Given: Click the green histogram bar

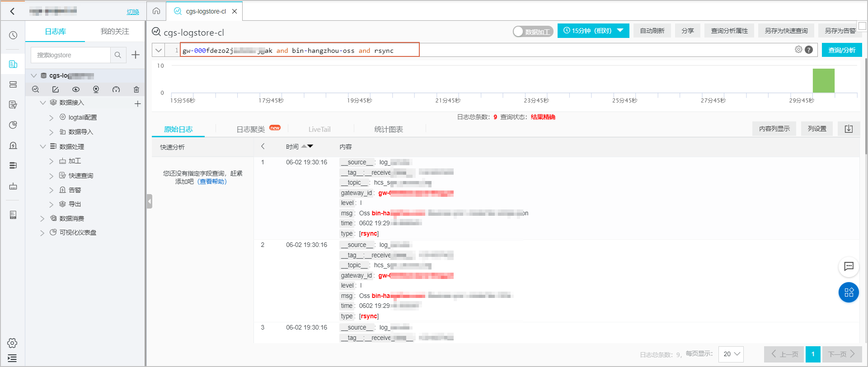Looking at the screenshot, I should (823, 80).
